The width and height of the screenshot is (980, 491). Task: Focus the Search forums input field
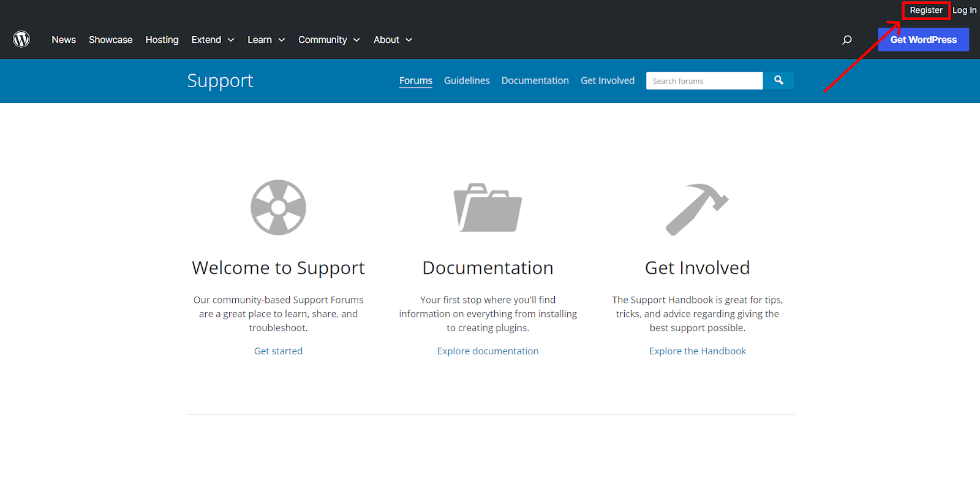click(704, 81)
